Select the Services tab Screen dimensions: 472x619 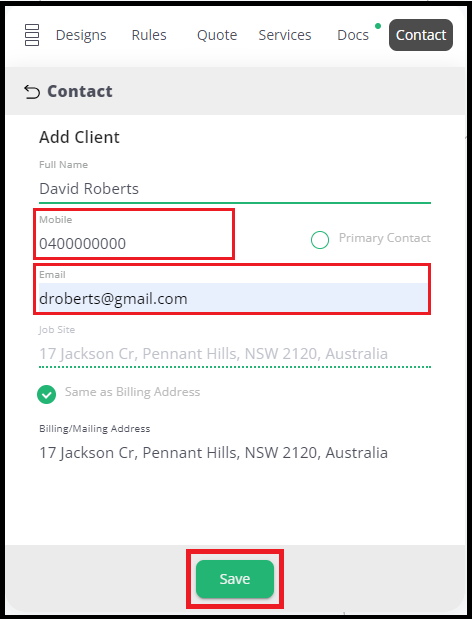tap(285, 35)
